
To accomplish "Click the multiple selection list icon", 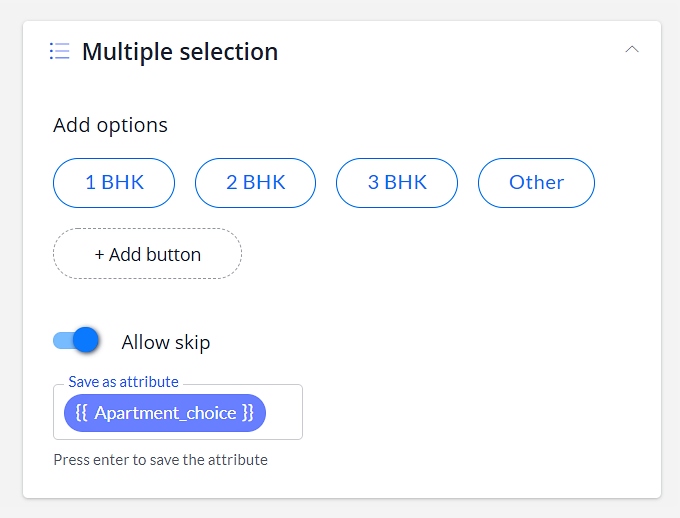I will [x=59, y=51].
